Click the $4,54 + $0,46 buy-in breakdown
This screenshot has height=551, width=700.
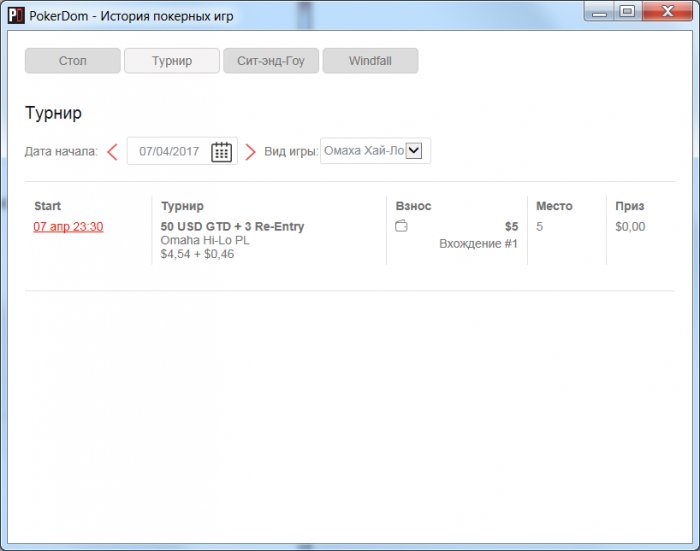pos(197,254)
